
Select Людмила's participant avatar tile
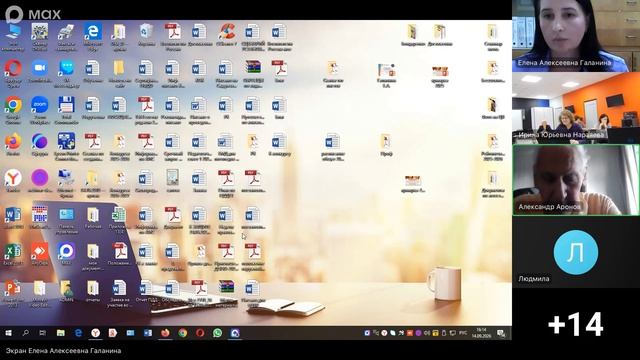click(576, 252)
